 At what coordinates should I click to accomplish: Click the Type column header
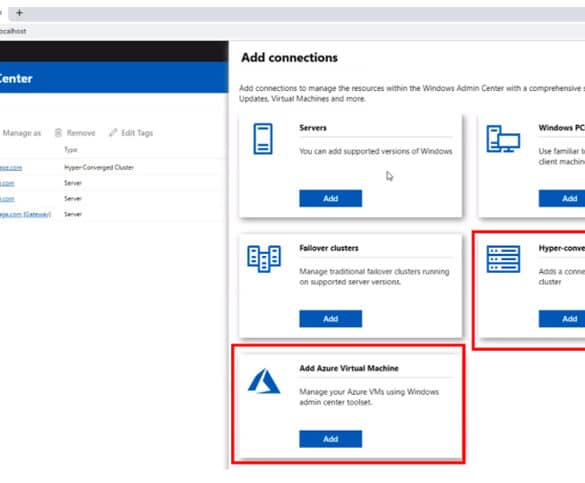[71, 150]
